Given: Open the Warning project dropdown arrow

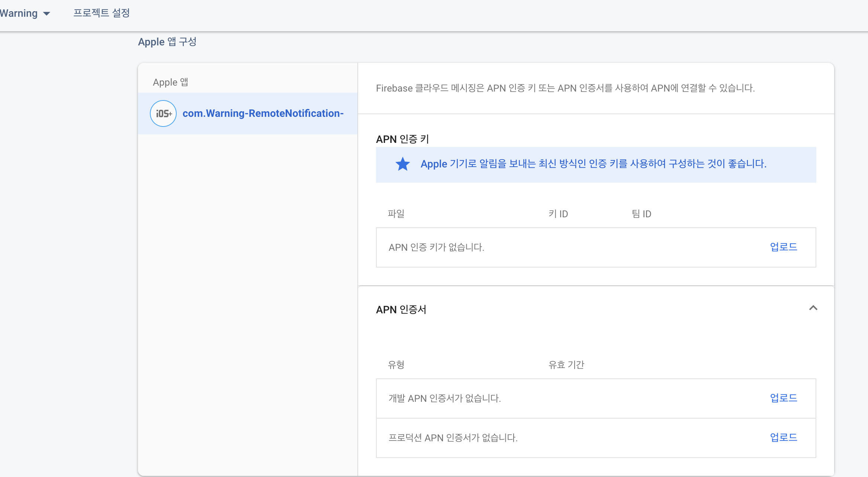Looking at the screenshot, I should coord(46,14).
